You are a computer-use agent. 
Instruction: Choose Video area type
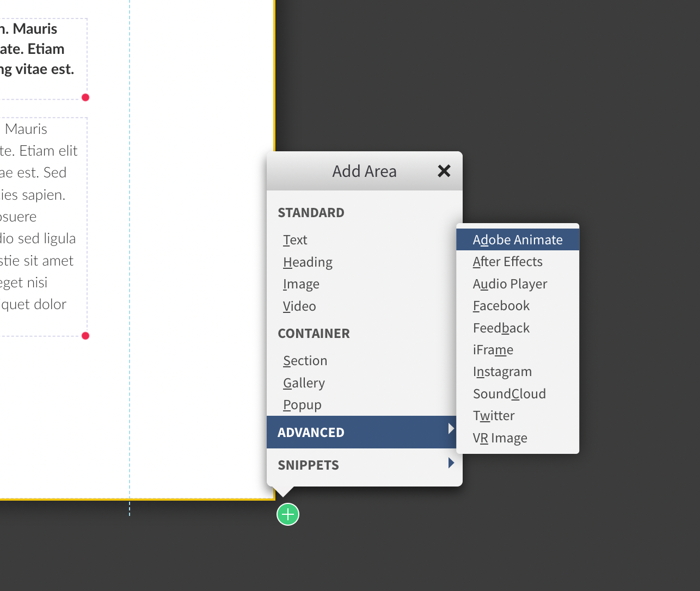tap(299, 306)
